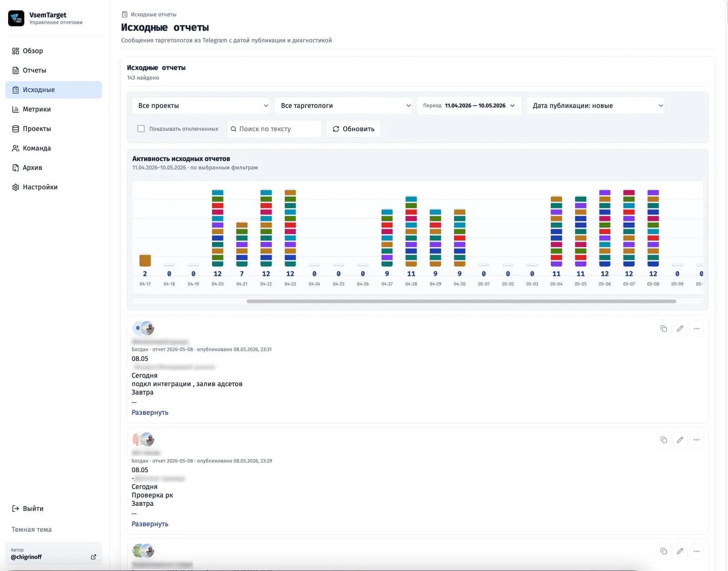
Task: Click the count "7" below the chart
Action: [242, 274]
